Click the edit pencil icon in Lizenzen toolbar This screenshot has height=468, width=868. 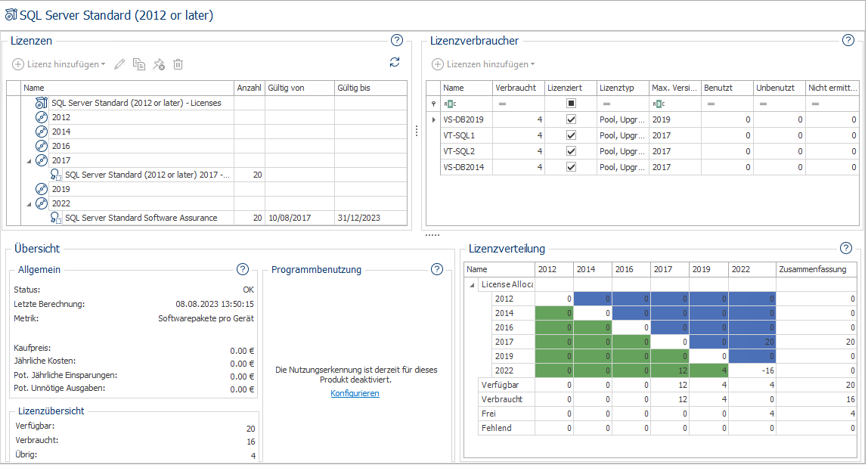(x=119, y=64)
